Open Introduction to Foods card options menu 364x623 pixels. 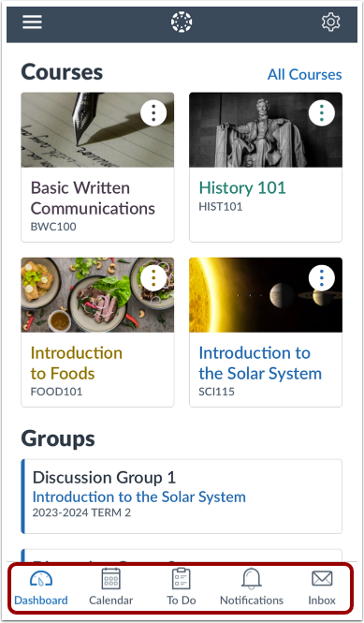(x=153, y=278)
